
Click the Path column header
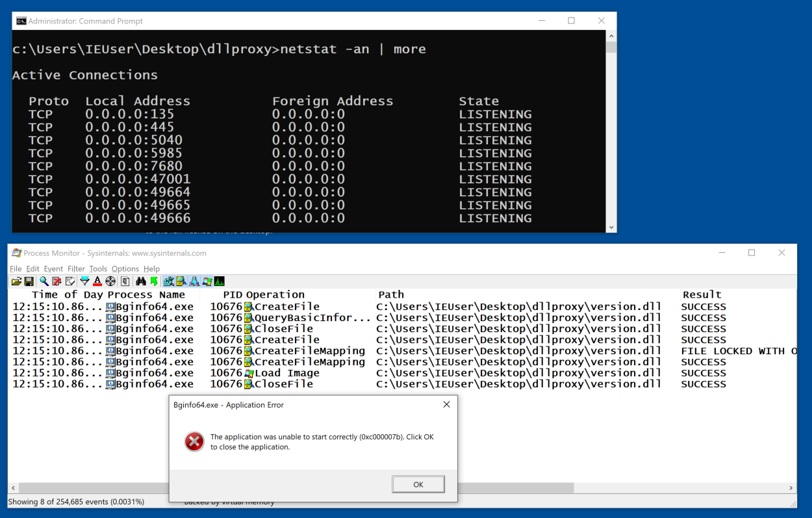[391, 294]
